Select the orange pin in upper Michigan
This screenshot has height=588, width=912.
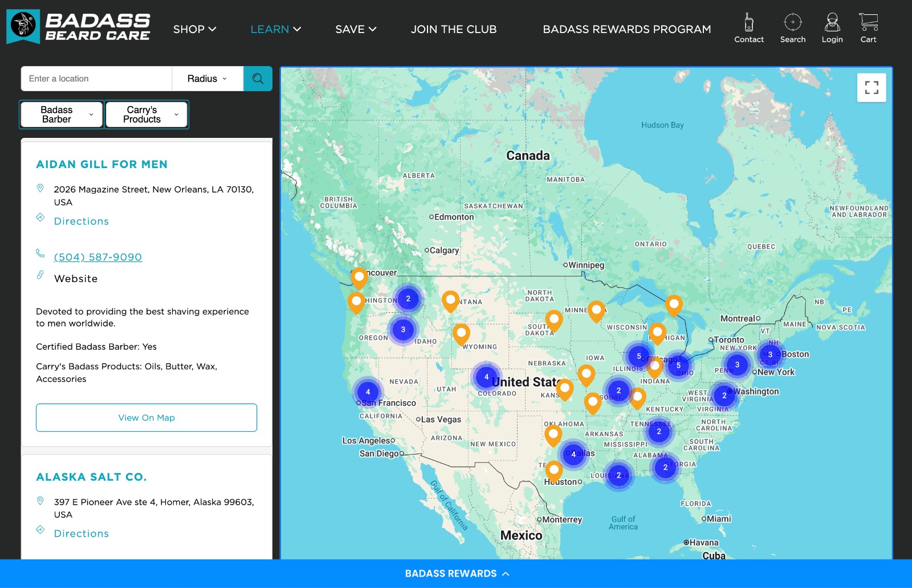pyautogui.click(x=674, y=306)
